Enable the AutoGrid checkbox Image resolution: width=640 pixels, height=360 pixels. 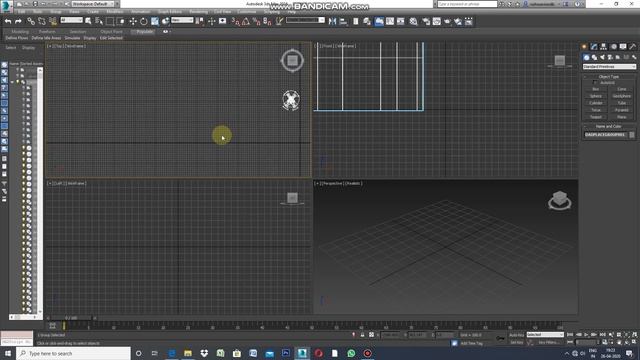tap(594, 82)
